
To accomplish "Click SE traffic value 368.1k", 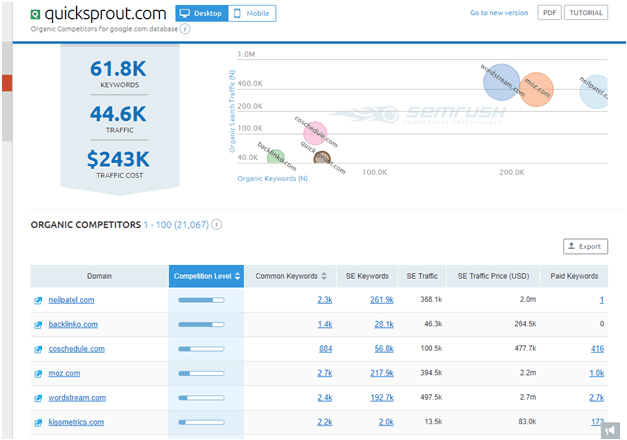I will [431, 299].
